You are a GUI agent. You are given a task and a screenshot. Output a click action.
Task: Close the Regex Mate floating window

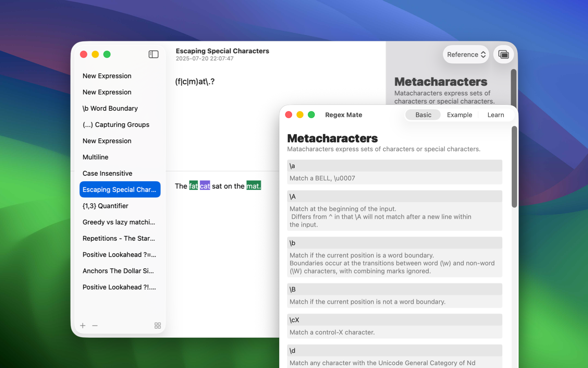coord(289,115)
